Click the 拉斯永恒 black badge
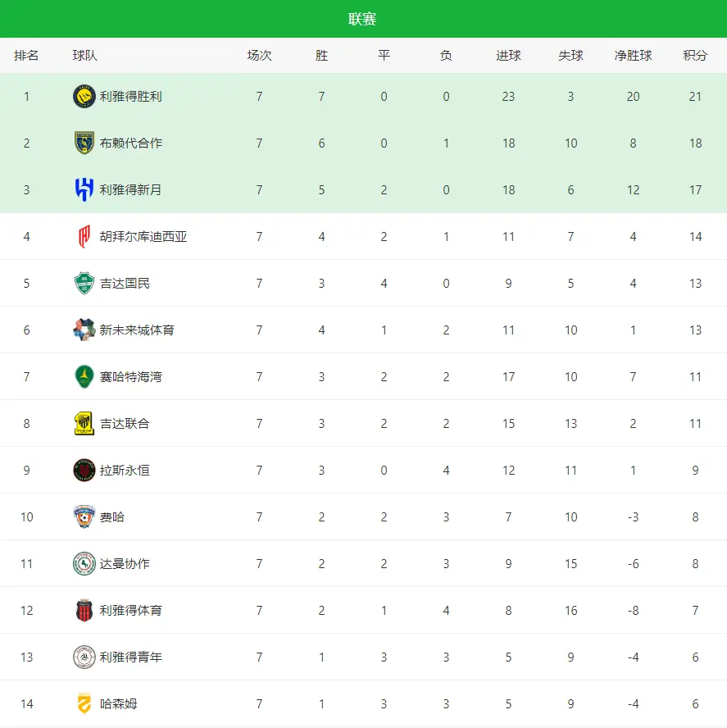Screen dimensions: 727x728 [x=84, y=470]
